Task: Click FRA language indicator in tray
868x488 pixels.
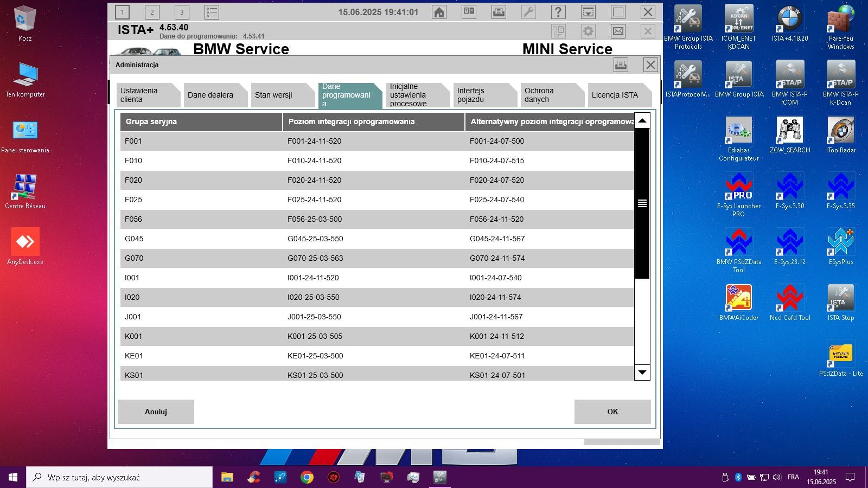Action: click(793, 477)
